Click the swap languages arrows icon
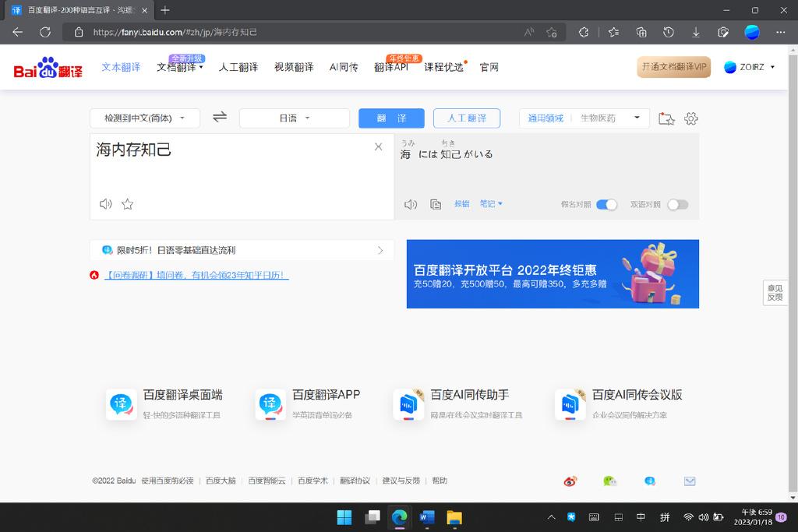This screenshot has height=532, width=798. click(219, 118)
